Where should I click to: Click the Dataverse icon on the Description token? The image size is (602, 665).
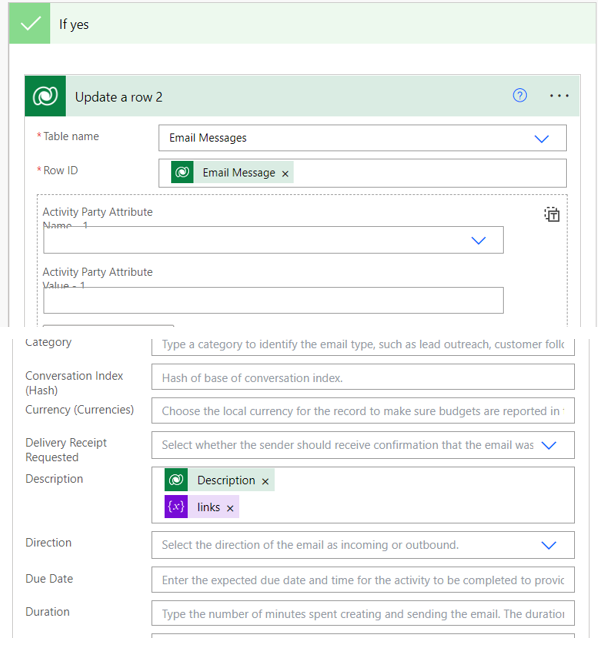[176, 480]
